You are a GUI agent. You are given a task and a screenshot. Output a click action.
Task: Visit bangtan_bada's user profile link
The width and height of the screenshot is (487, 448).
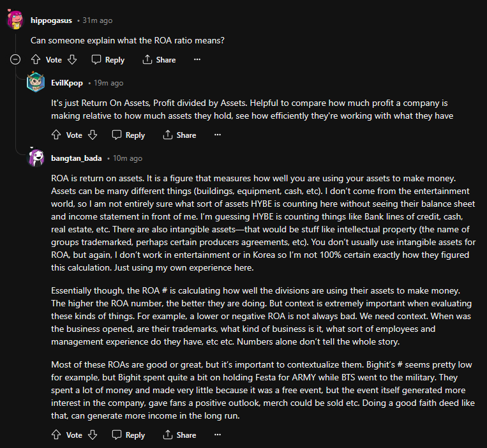(76, 158)
